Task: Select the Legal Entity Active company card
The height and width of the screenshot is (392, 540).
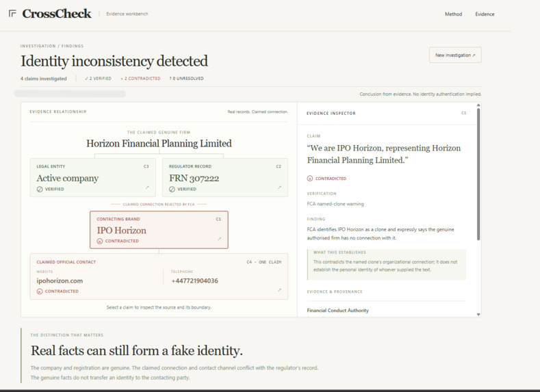Action: pos(93,178)
